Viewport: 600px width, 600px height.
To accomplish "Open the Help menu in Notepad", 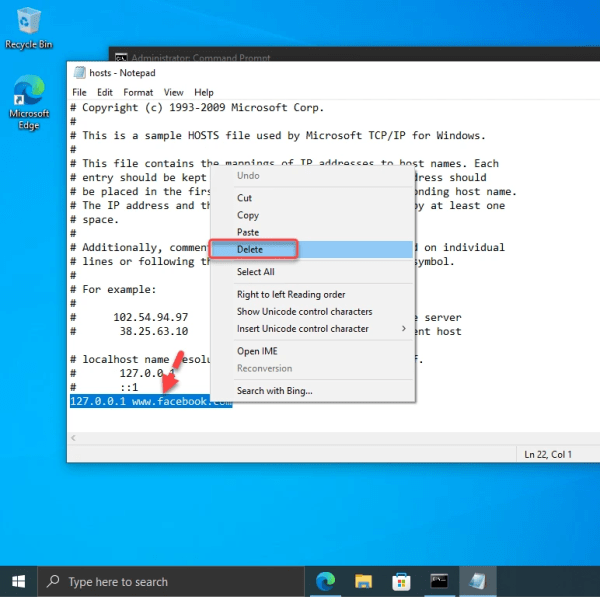I will click(204, 92).
